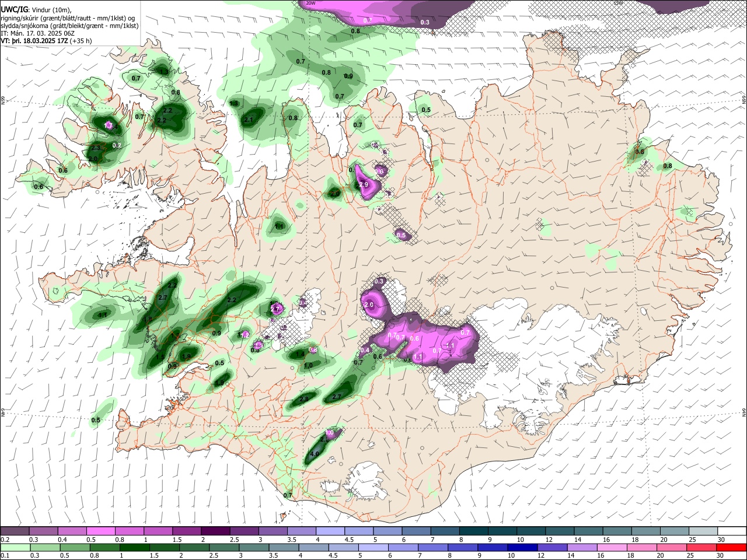The height and width of the screenshot is (560, 747).
Task: Click the 4.0 precipitation value label
Action: pyautogui.click(x=315, y=453)
